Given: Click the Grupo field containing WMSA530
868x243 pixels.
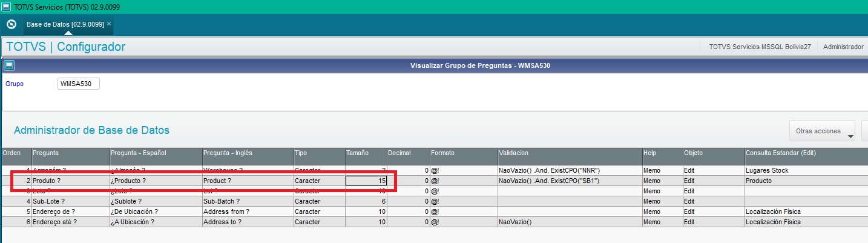Looking at the screenshot, I should click(x=79, y=84).
